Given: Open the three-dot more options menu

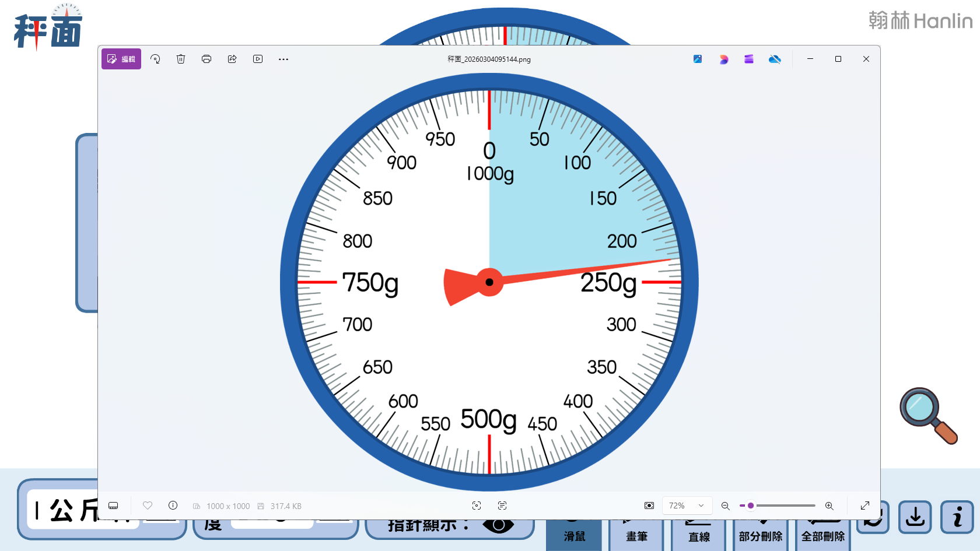Looking at the screenshot, I should [x=283, y=59].
